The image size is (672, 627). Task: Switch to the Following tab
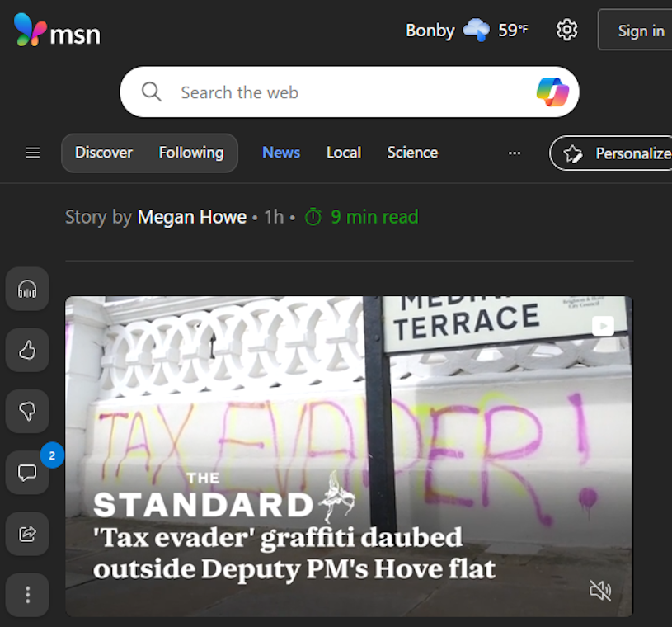(x=191, y=153)
